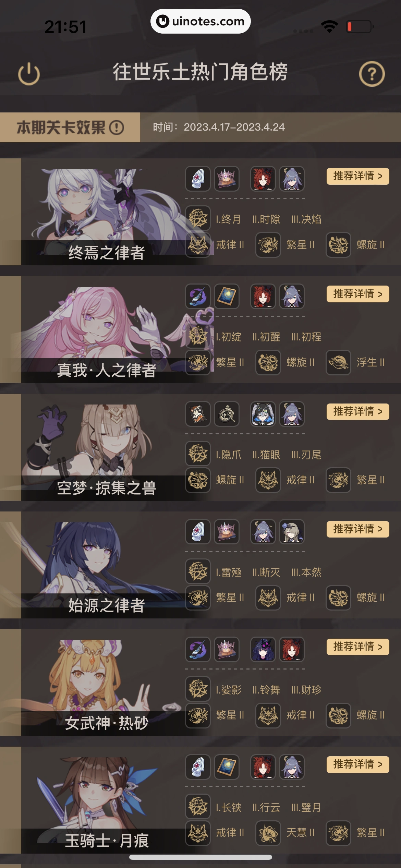Expand 推荐详情 for 空梦·掠集之兽
This screenshot has height=868, width=401.
[358, 412]
